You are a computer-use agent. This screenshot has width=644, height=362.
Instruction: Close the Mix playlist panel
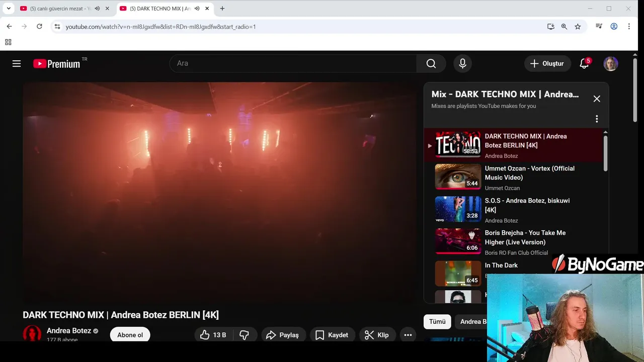point(597,99)
